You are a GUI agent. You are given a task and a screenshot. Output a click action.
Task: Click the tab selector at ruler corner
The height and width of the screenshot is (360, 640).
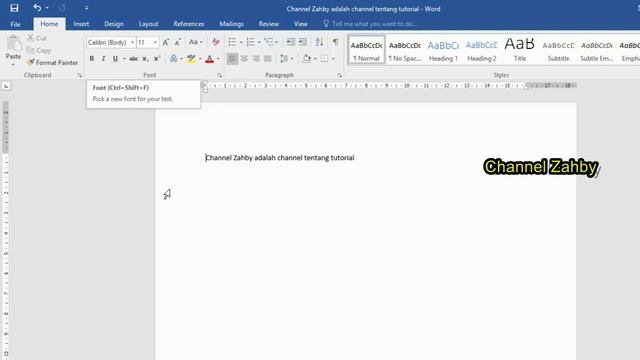[6, 86]
